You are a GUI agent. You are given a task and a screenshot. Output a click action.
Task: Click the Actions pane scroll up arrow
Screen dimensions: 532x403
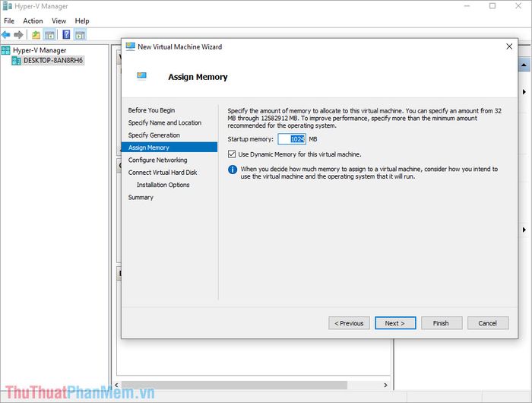(x=524, y=65)
